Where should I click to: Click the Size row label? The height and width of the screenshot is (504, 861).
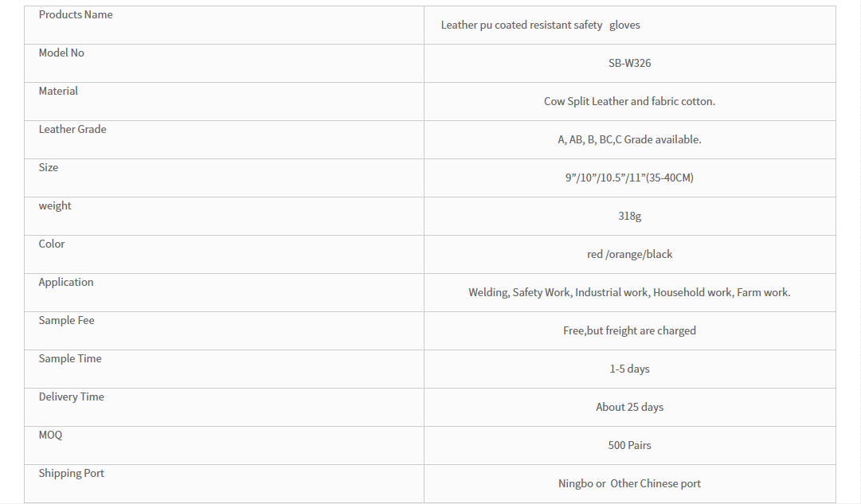(49, 167)
